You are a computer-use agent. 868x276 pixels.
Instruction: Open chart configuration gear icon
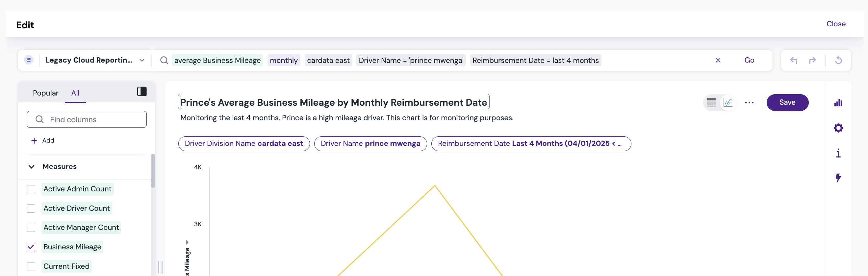pyautogui.click(x=838, y=128)
